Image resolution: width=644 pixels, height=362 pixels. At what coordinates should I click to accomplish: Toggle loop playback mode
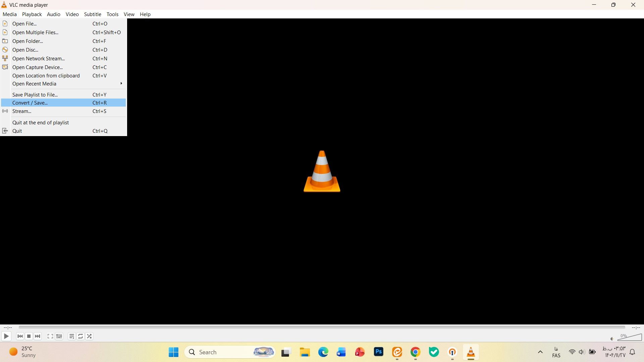pos(80,336)
